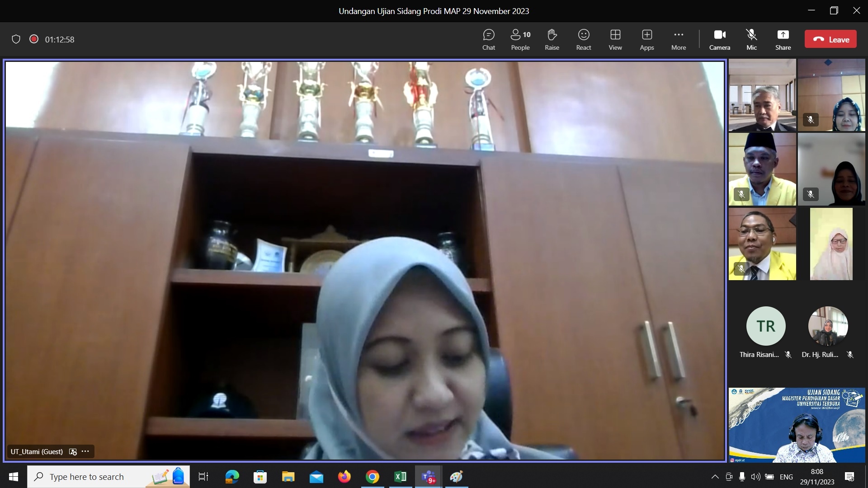The width and height of the screenshot is (868, 488).
Task: Open UT_Utami video options ellipsis
Action: pyautogui.click(x=85, y=451)
